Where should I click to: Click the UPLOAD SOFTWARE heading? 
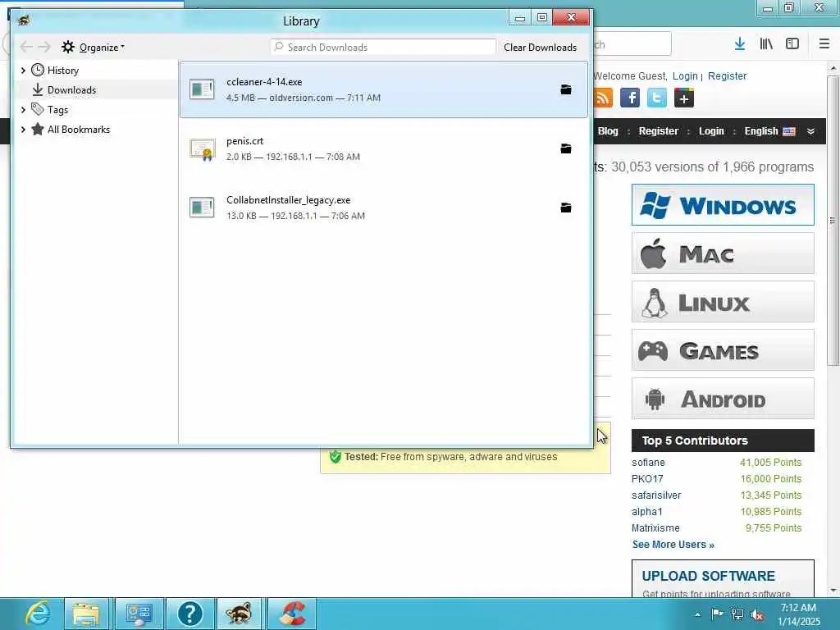[708, 576]
